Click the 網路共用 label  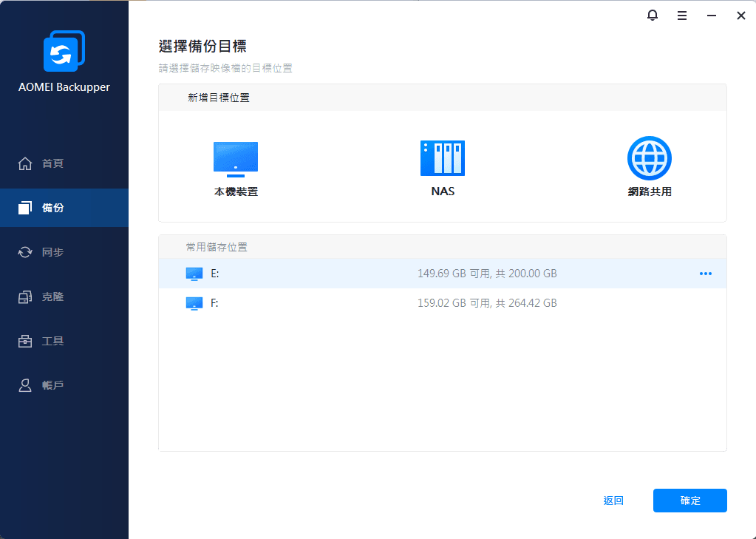(650, 191)
